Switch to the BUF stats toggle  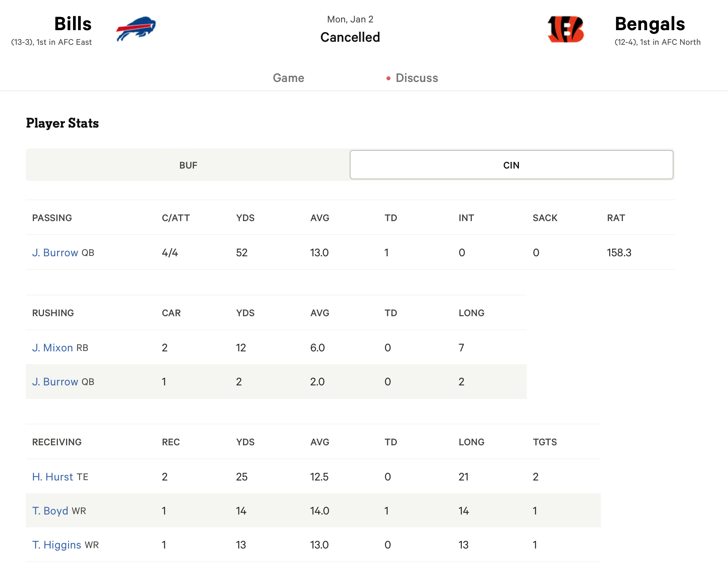pyautogui.click(x=188, y=165)
